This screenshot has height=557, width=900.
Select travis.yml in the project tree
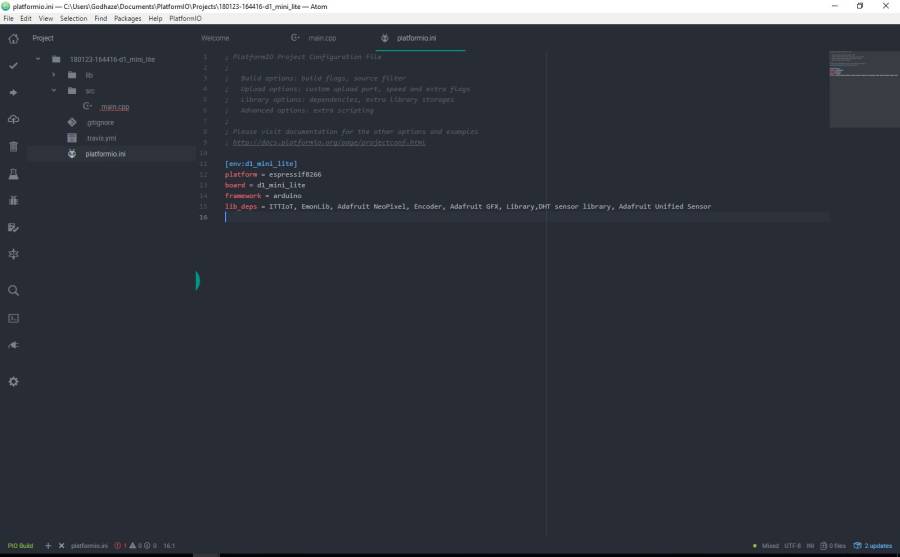coord(100,138)
